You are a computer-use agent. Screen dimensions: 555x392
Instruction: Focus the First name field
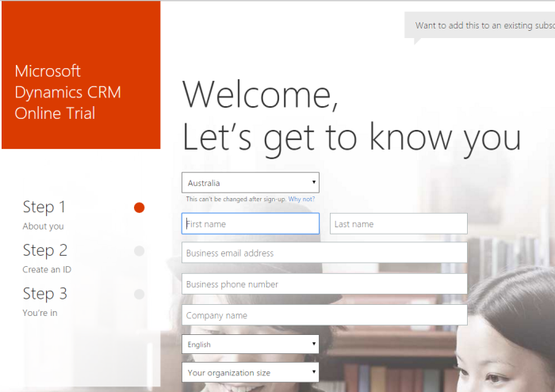click(x=250, y=224)
